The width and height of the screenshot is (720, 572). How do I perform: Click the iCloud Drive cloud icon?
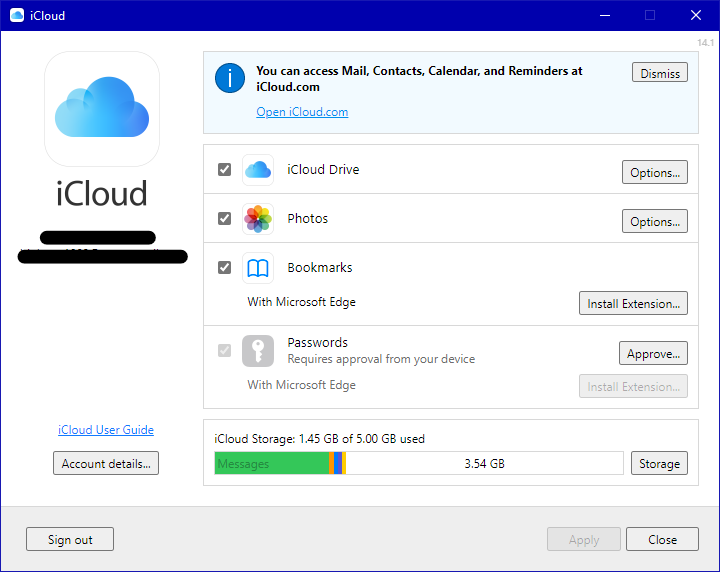258,170
